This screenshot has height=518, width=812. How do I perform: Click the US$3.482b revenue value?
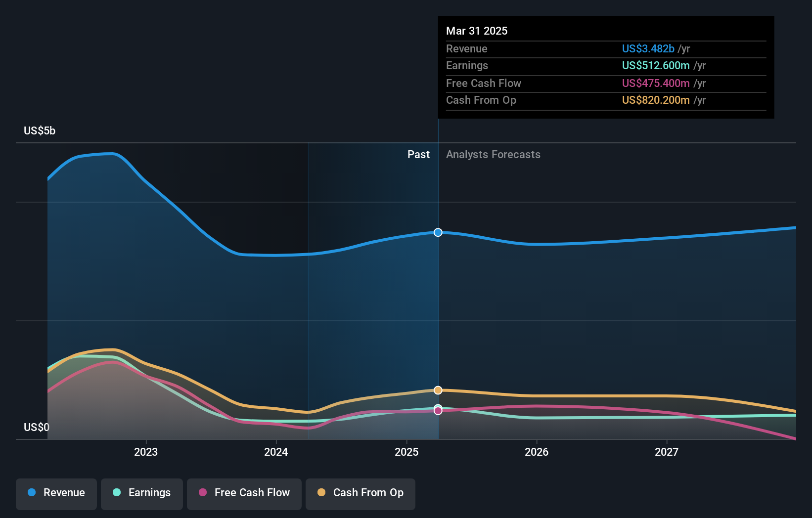pyautogui.click(x=648, y=48)
